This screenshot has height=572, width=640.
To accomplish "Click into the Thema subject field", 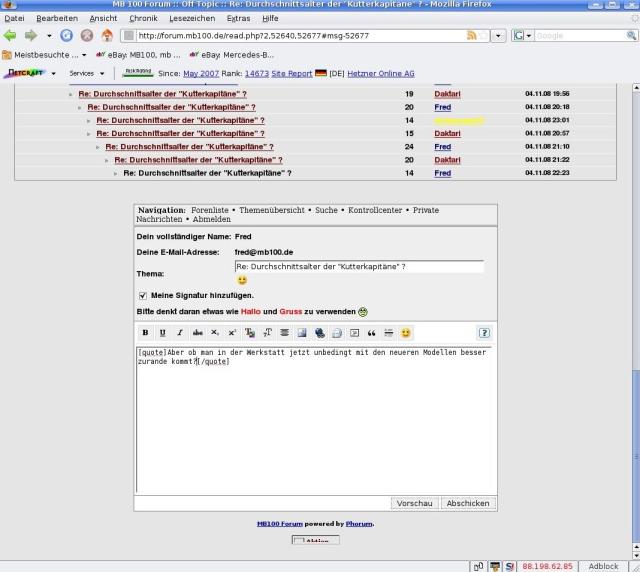I will [x=358, y=267].
